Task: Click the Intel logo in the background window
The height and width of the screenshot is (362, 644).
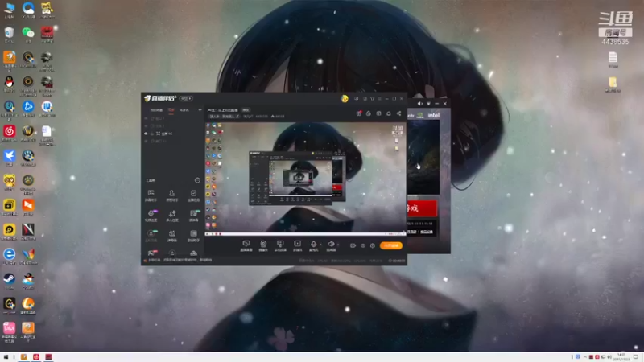Action: pos(434,115)
